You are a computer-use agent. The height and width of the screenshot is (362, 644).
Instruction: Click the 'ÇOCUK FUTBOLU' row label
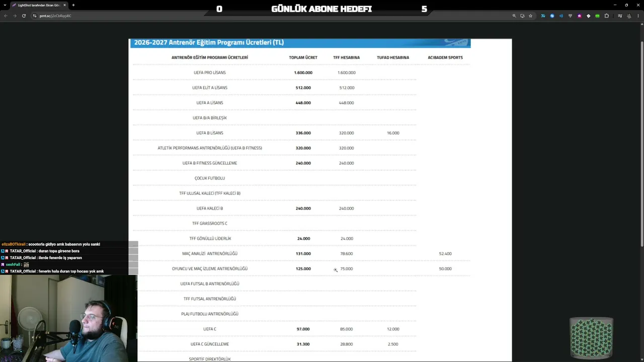coord(210,178)
